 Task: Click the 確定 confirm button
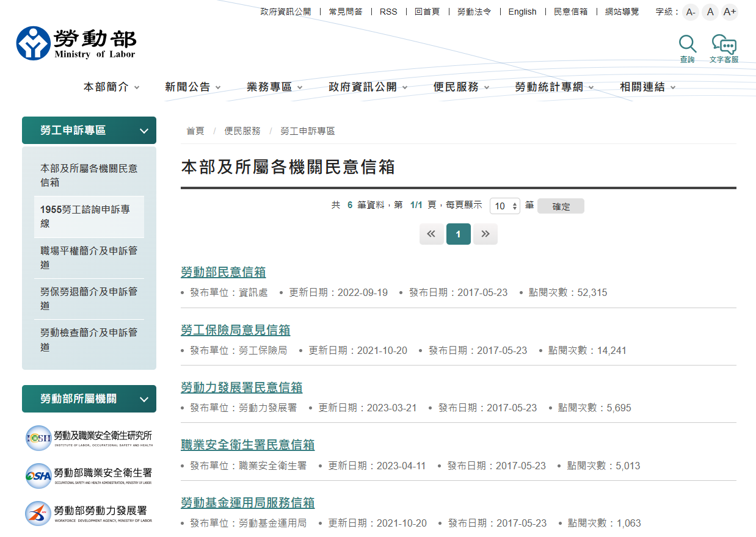coord(561,206)
